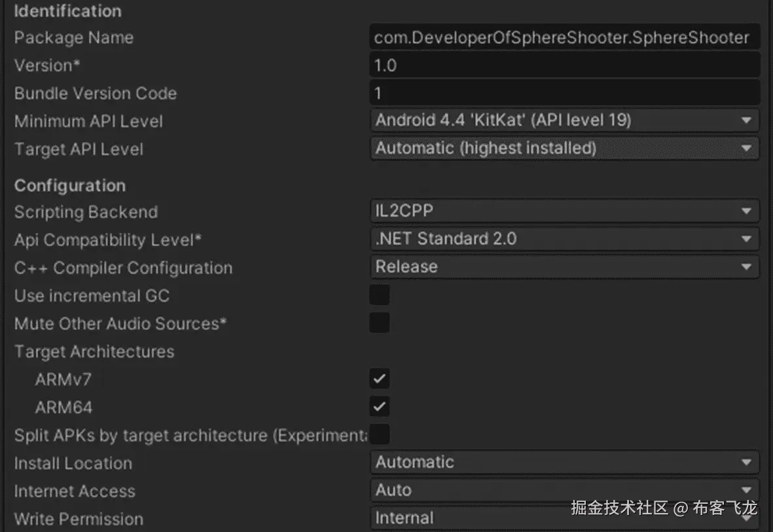Uncheck the ARMv7 architecture checkbox
The width and height of the screenshot is (773, 532).
380,379
